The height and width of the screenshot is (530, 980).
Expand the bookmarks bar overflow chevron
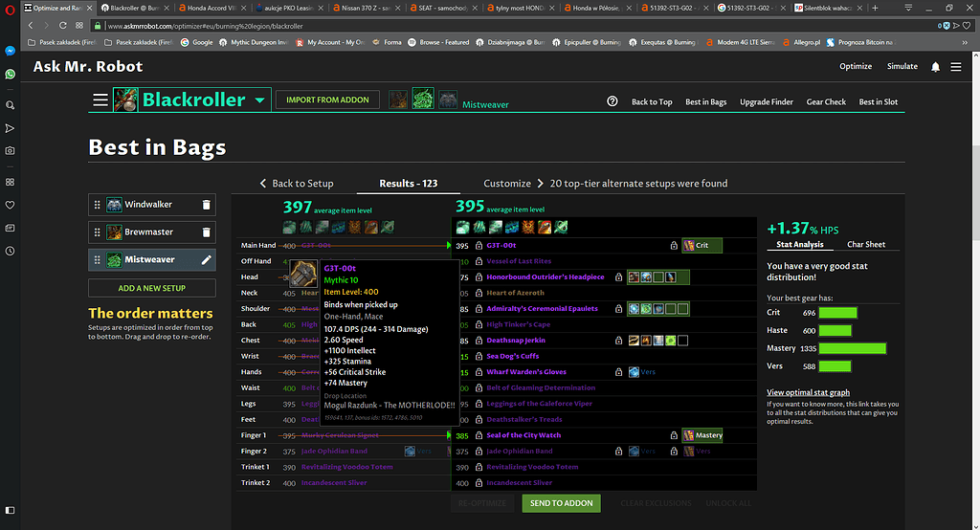pos(965,42)
